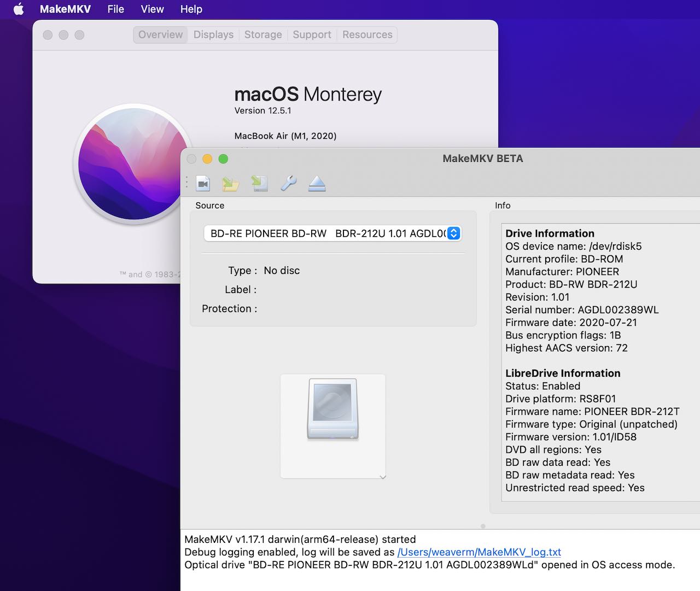
Task: Open the View menu
Action: [152, 9]
